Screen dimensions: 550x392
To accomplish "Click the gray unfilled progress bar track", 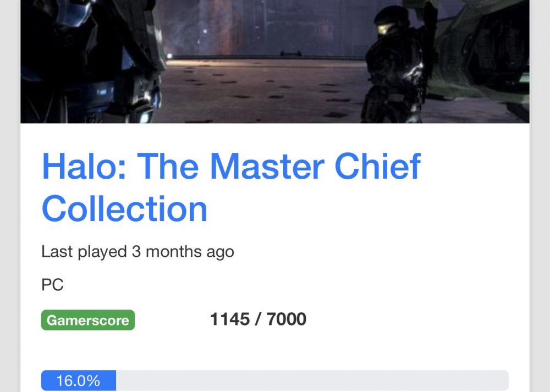I will tap(312, 380).
